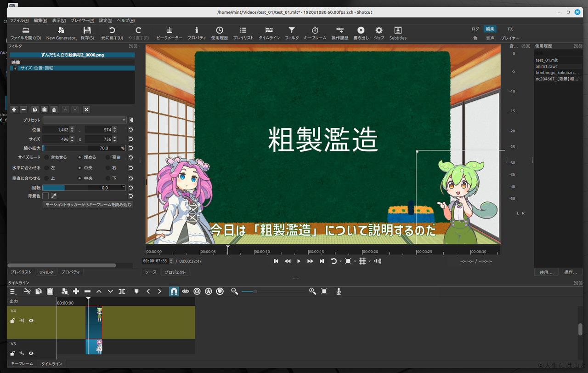Click the timeline zoom slider
Image resolution: width=588 pixels, height=373 pixels.
click(273, 291)
